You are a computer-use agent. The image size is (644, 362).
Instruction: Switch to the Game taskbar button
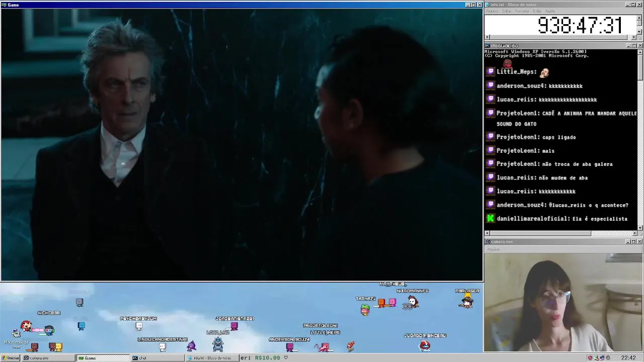click(103, 358)
